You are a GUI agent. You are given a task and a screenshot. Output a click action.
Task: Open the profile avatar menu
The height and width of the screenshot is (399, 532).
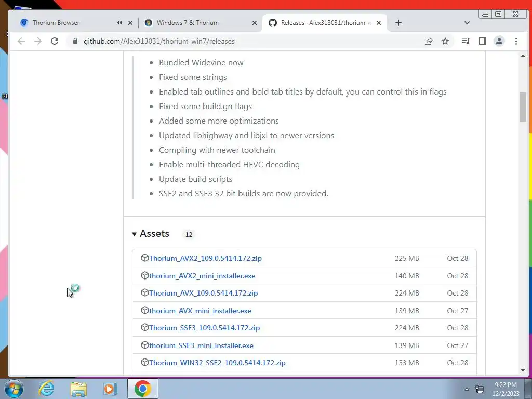(499, 41)
